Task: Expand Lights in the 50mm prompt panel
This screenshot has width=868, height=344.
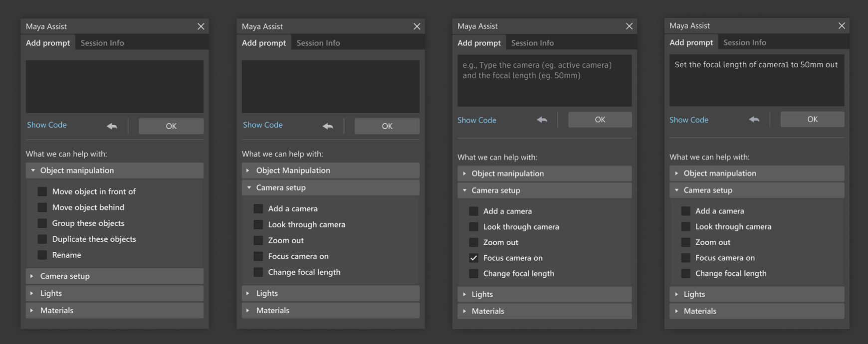Action: [757, 294]
